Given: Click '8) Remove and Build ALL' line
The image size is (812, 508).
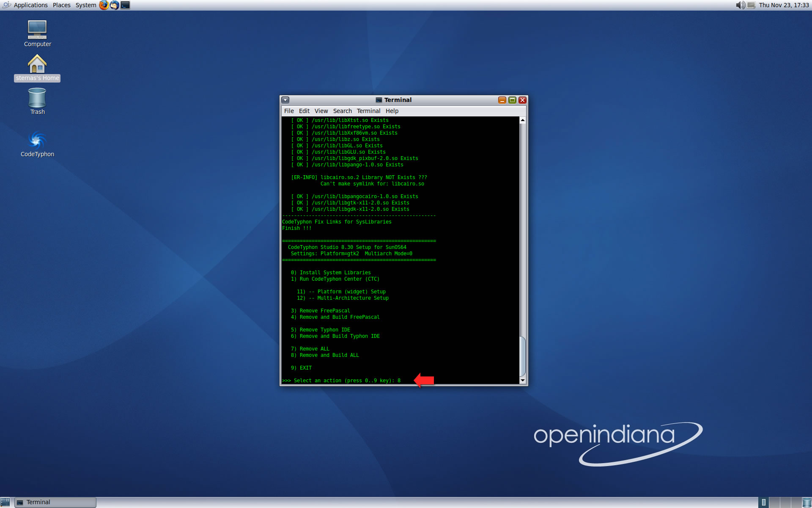Looking at the screenshot, I should [x=325, y=355].
